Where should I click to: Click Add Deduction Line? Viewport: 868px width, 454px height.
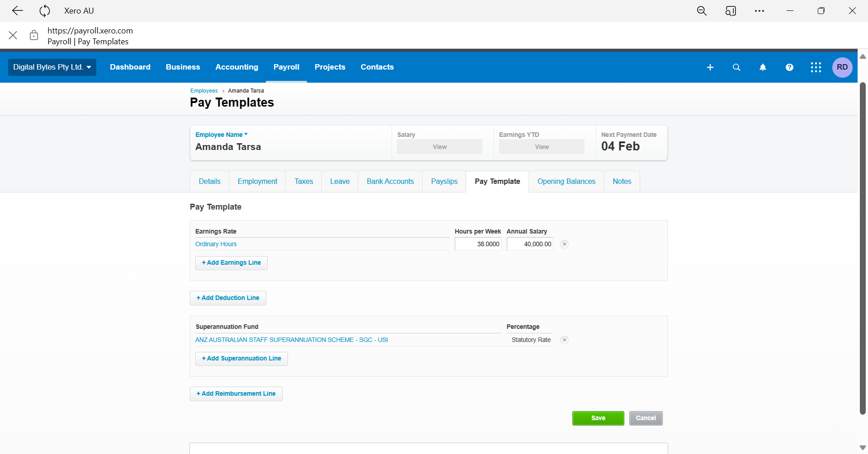tap(228, 298)
